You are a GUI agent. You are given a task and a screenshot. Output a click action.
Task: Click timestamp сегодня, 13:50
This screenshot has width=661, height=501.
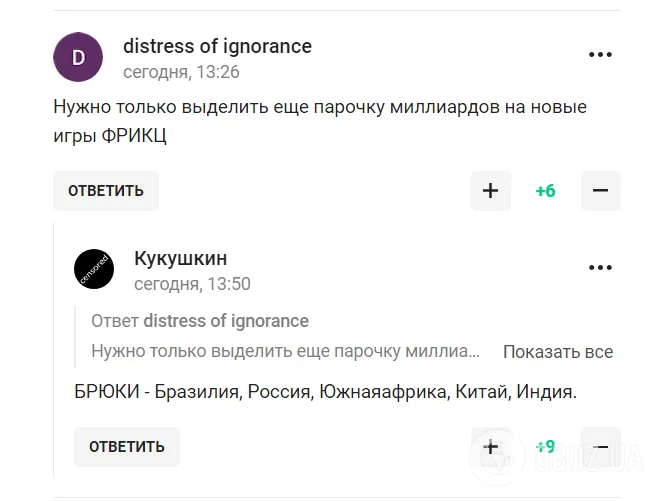pyautogui.click(x=192, y=284)
